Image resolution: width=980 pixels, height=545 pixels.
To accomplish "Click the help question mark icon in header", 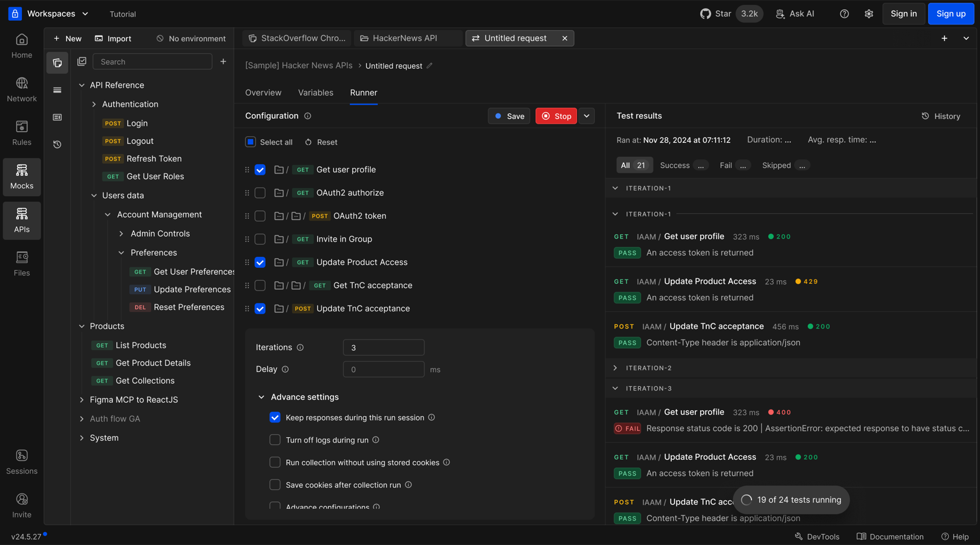I will click(x=844, y=13).
